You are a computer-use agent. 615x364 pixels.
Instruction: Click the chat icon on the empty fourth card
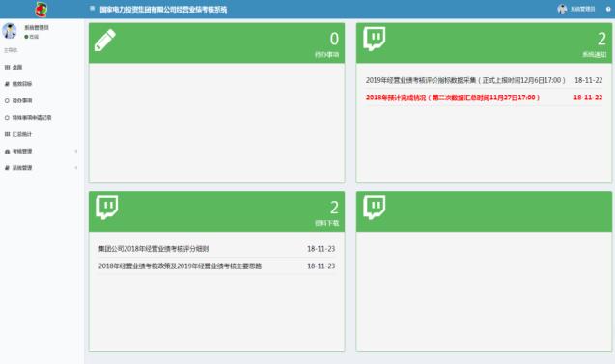pyautogui.click(x=375, y=208)
